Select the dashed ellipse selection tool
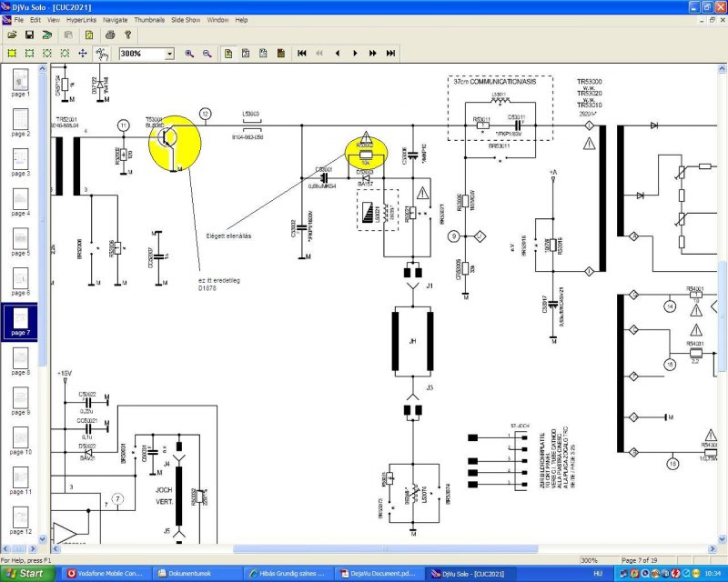 click(x=47, y=54)
